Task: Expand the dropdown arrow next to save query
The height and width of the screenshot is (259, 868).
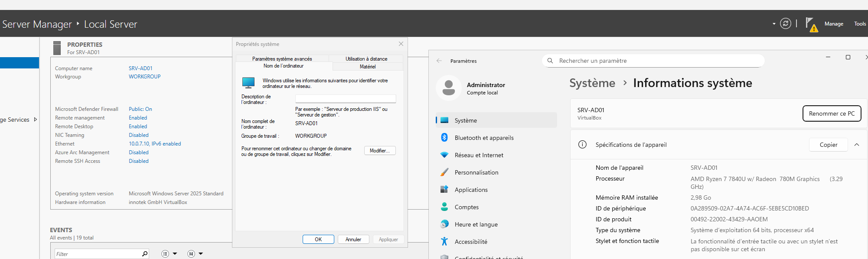Action: pyautogui.click(x=201, y=254)
